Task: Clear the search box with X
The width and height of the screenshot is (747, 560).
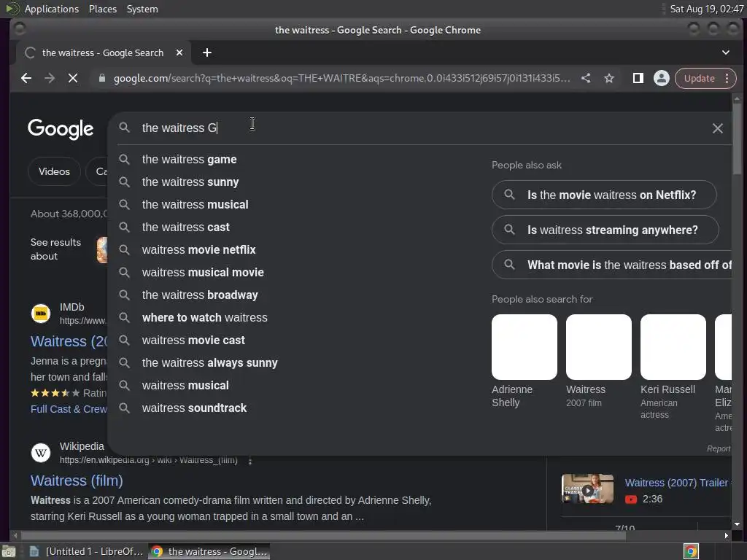Action: click(x=718, y=128)
